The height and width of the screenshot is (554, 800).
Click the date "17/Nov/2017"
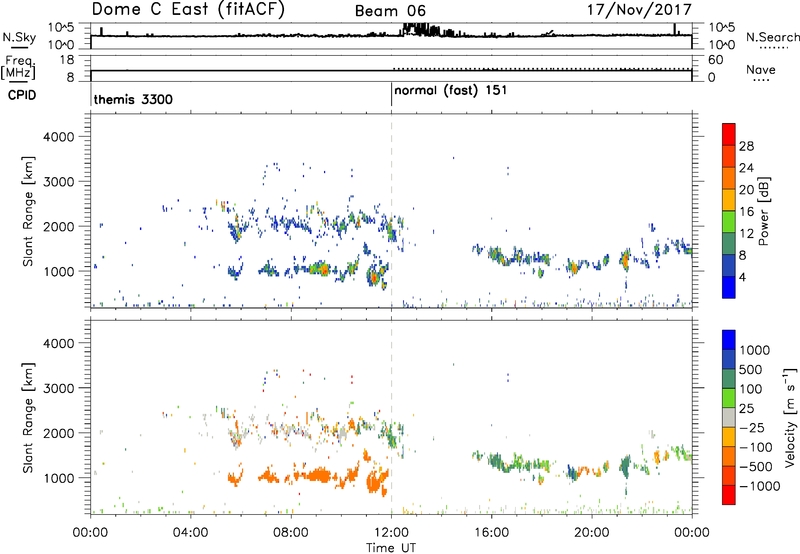coord(639,9)
